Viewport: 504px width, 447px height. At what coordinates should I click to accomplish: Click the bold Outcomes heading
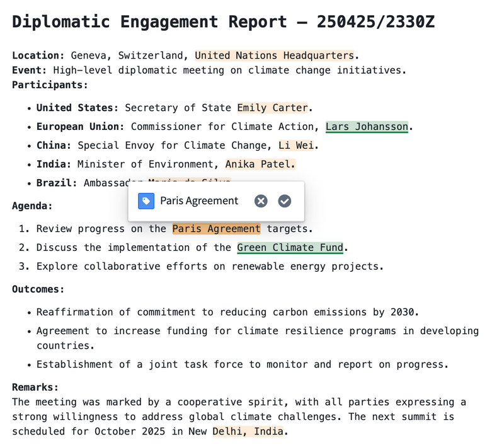click(38, 289)
